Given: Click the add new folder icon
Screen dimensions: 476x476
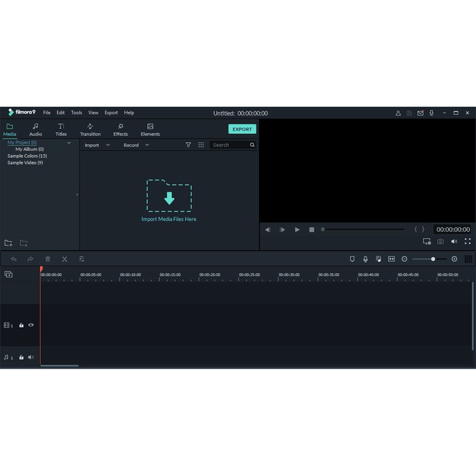Looking at the screenshot, I should point(8,243).
